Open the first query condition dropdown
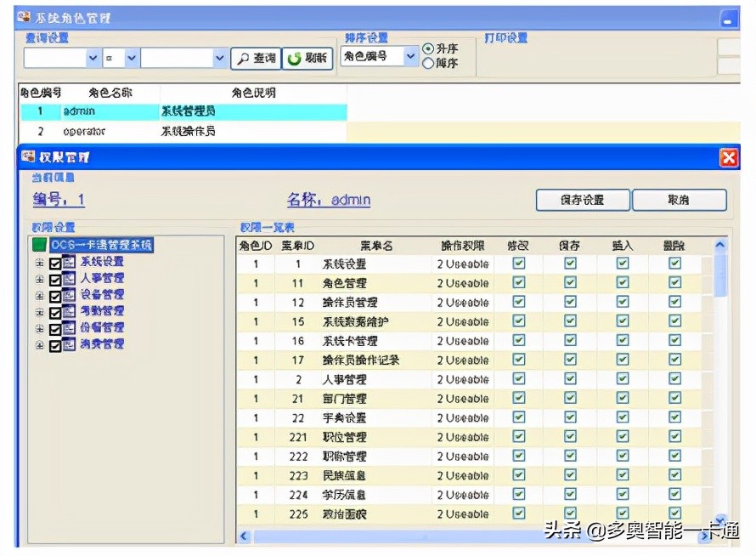Image resolution: width=756 pixels, height=556 pixels. (x=93, y=57)
